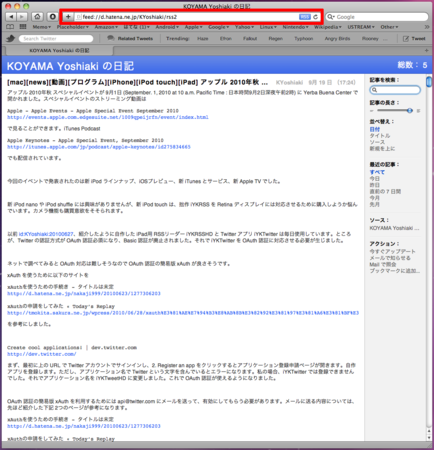Viewport: 434px width, 450px height.
Task: Expand the Amazon bookmarks folder
Action: [x=106, y=27]
